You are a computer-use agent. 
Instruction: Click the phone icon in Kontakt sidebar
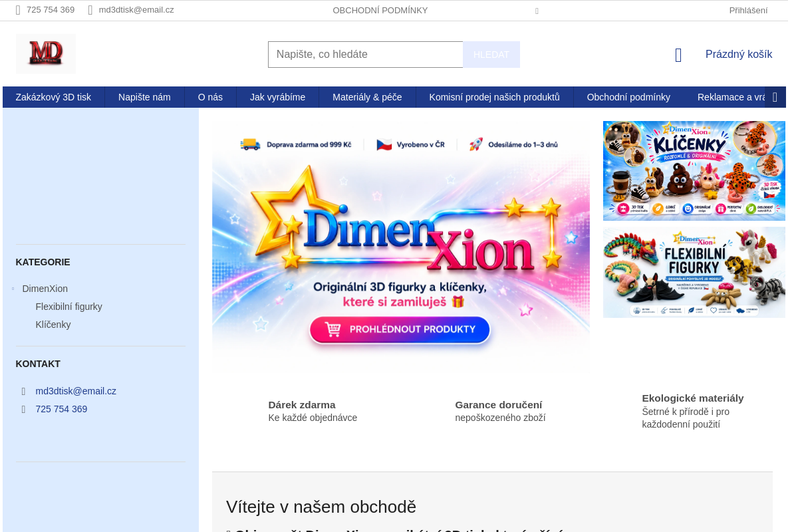tap(24, 409)
